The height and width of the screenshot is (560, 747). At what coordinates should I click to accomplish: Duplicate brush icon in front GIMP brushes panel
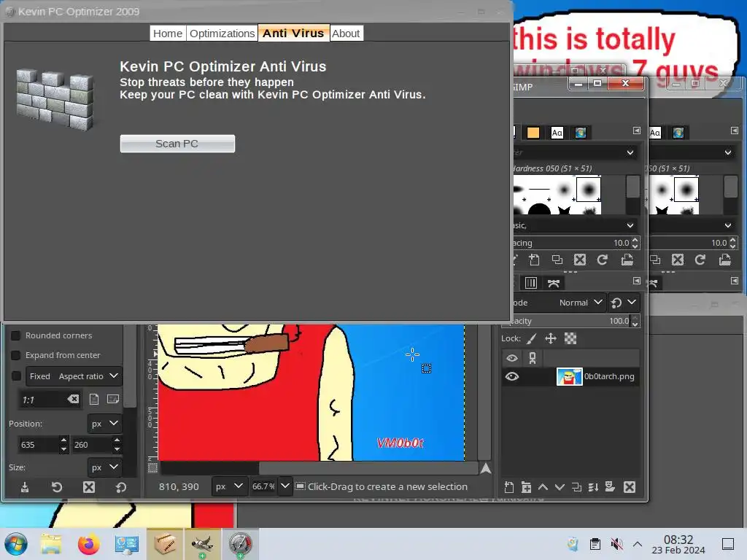(557, 260)
